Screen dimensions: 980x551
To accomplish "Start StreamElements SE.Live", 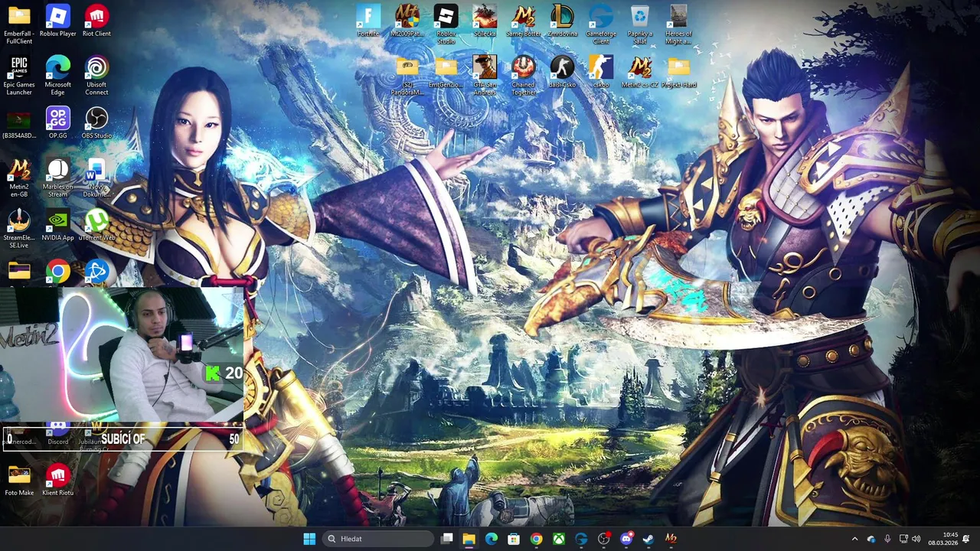I will [19, 228].
